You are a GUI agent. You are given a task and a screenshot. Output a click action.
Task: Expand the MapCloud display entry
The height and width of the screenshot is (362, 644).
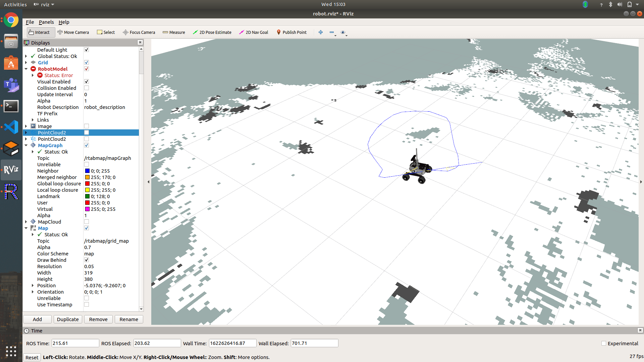pos(26,222)
